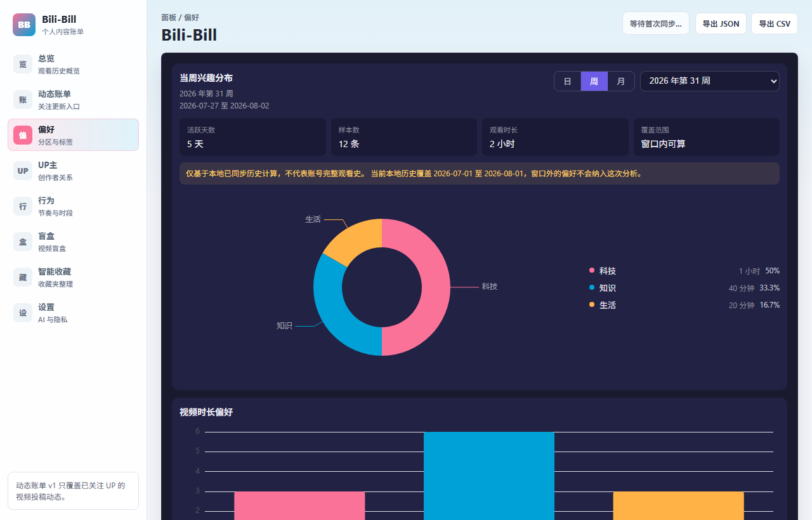The image size is (812, 520).
Task: Click the tall blue bar in 视频时长偏好
Action: [x=489, y=476]
